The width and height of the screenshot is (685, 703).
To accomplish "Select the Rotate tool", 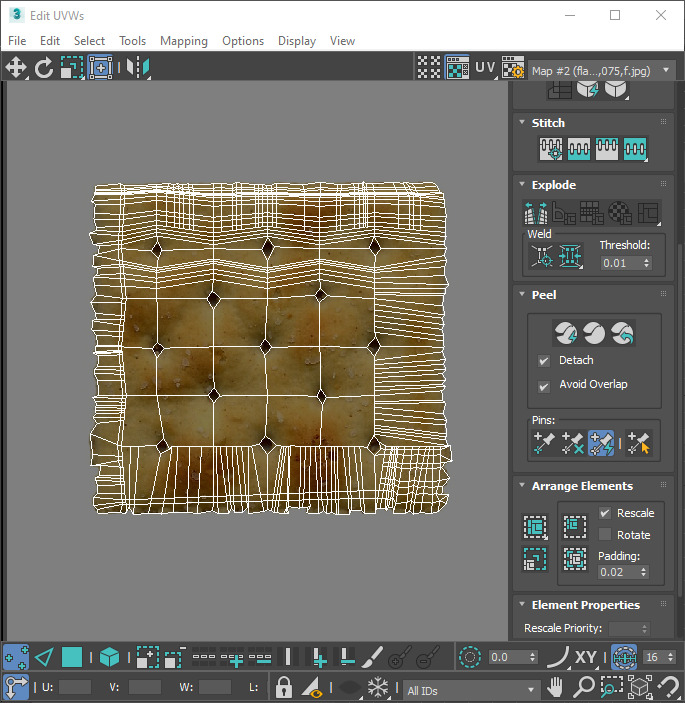I will pyautogui.click(x=43, y=68).
